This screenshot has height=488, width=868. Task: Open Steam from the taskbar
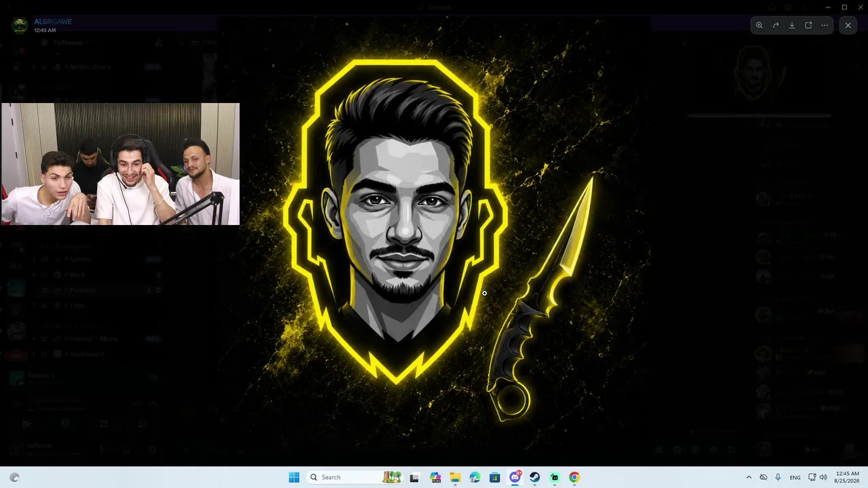point(535,477)
